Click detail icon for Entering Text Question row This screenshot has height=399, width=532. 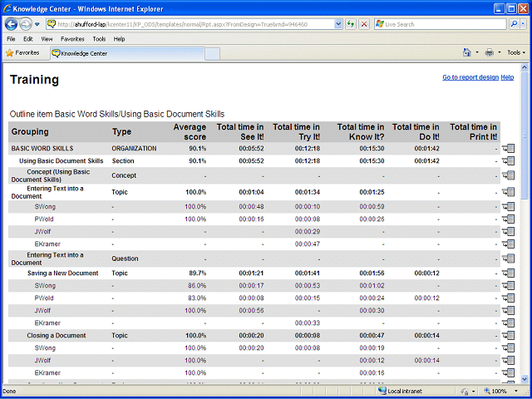(509, 259)
